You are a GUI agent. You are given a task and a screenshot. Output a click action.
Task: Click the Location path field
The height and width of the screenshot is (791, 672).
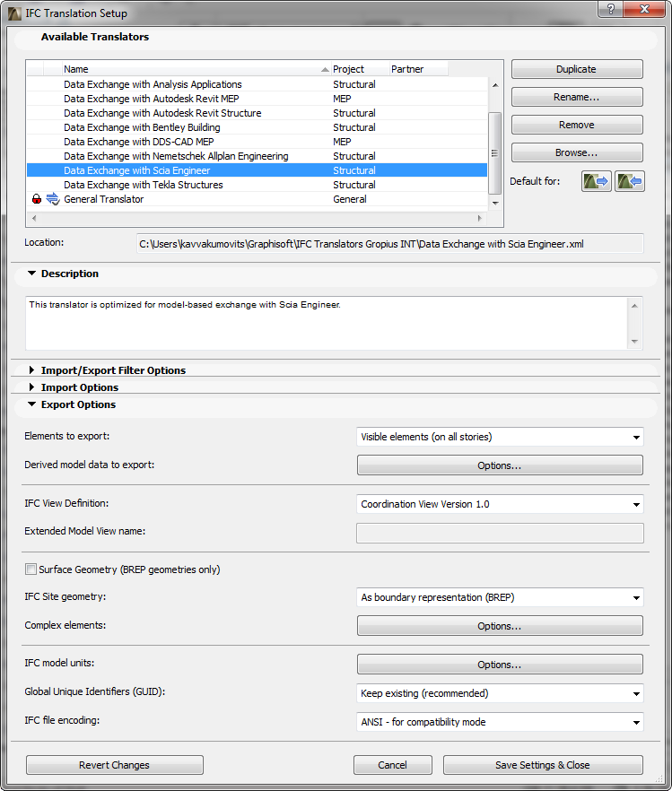[x=390, y=244]
